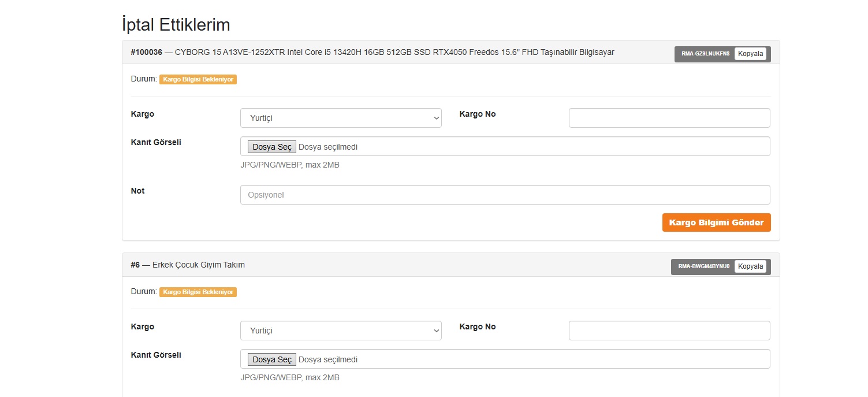Submit with Kargo Bilgimi Gönder button
This screenshot has height=397, width=868.
(716, 222)
